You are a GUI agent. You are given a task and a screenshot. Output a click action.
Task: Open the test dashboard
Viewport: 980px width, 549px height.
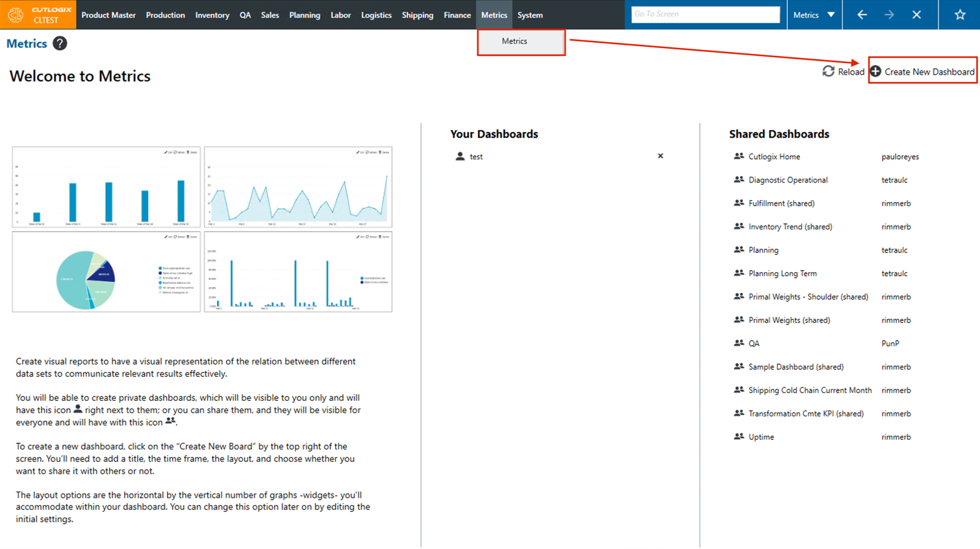pyautogui.click(x=476, y=157)
